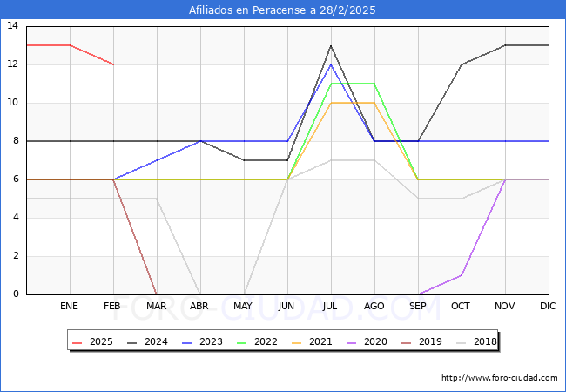Click the y-axis value 4

click(16, 217)
